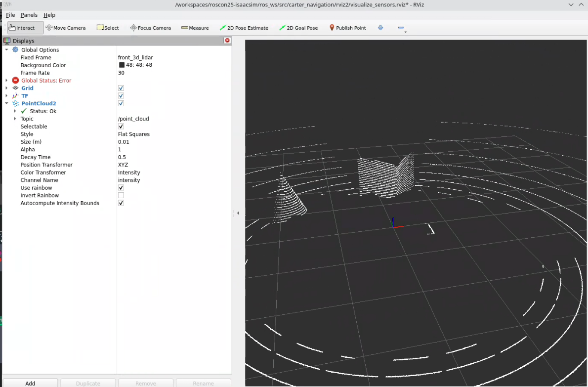Open the Panels menu
Image resolution: width=588 pixels, height=387 pixels.
click(x=29, y=15)
